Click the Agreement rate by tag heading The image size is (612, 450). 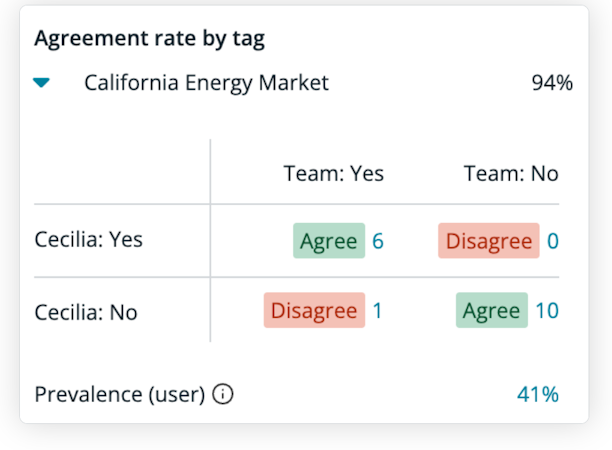(149, 38)
